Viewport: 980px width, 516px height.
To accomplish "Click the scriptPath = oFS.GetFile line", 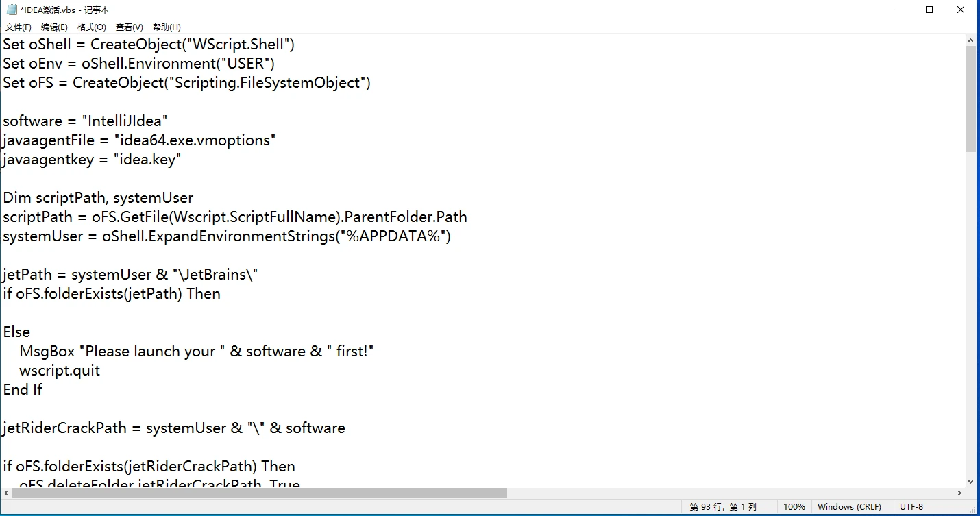I will tap(235, 217).
